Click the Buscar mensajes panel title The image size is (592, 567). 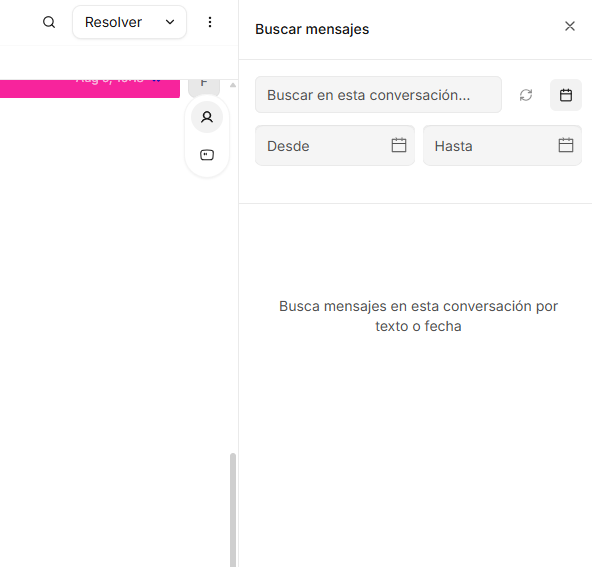point(312,29)
